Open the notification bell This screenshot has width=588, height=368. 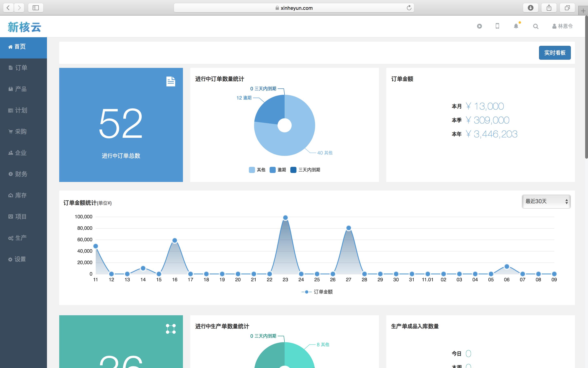coord(516,26)
